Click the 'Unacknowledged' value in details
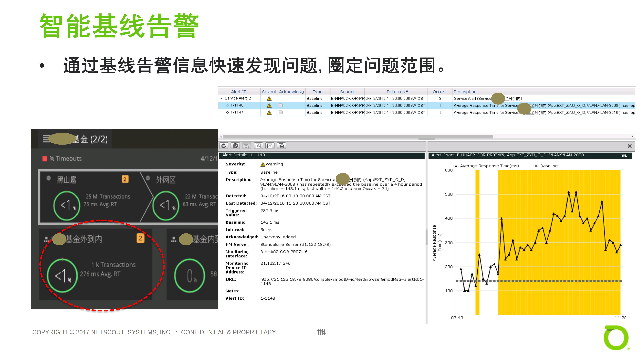644x362 pixels. (278, 237)
